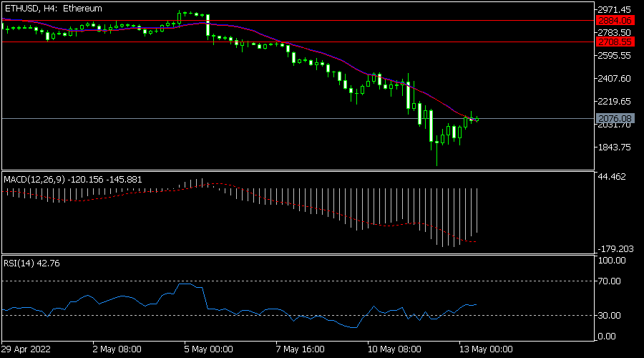
Task: Click the RSI(14) 42.76 indicator label
Action: coord(31,263)
